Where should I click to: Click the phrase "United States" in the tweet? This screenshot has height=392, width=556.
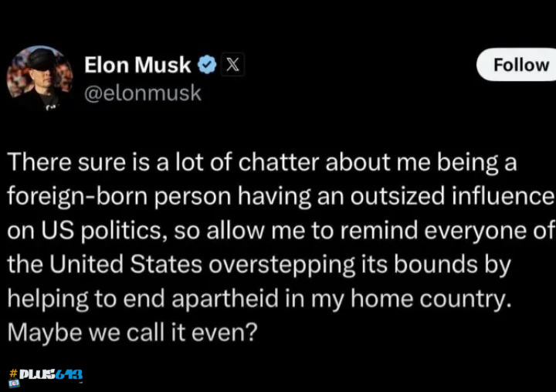click(126, 265)
